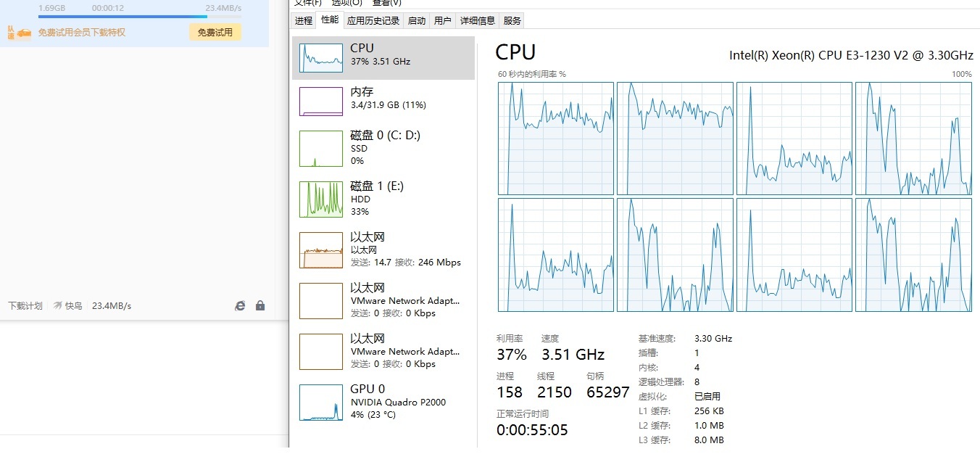
Task: Open the 详细信息 tab
Action: pos(478,21)
